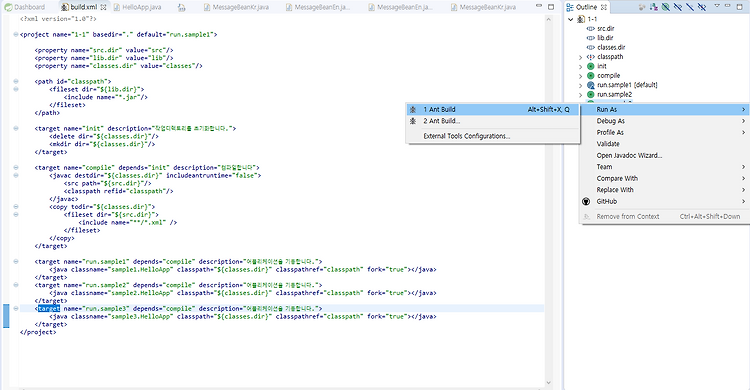
Task: Choose 2 Ant Build... from submenu
Action: point(493,121)
